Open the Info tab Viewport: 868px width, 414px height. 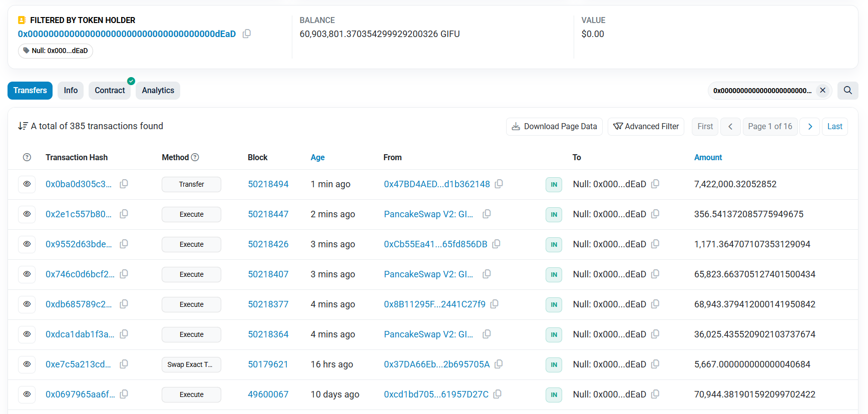click(x=71, y=91)
